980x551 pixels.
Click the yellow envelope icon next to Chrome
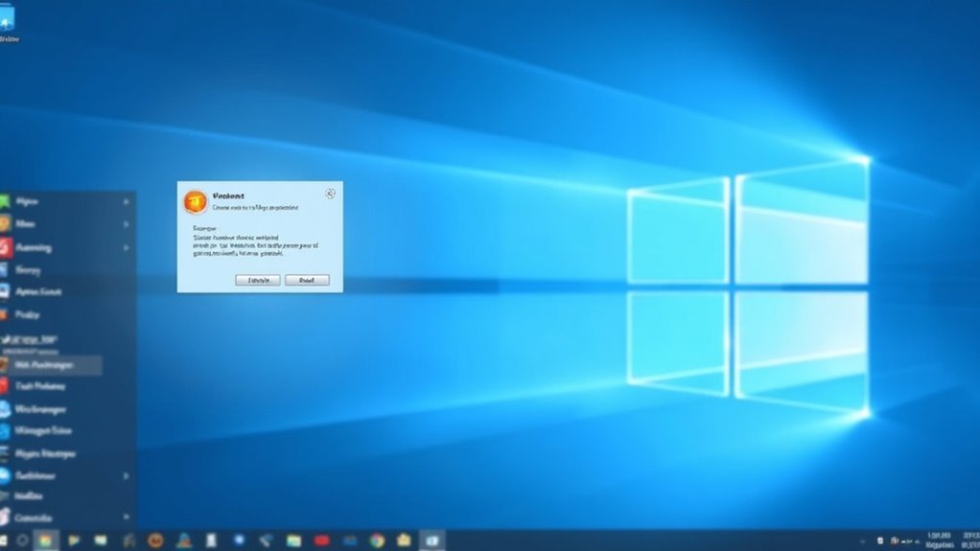(403, 540)
